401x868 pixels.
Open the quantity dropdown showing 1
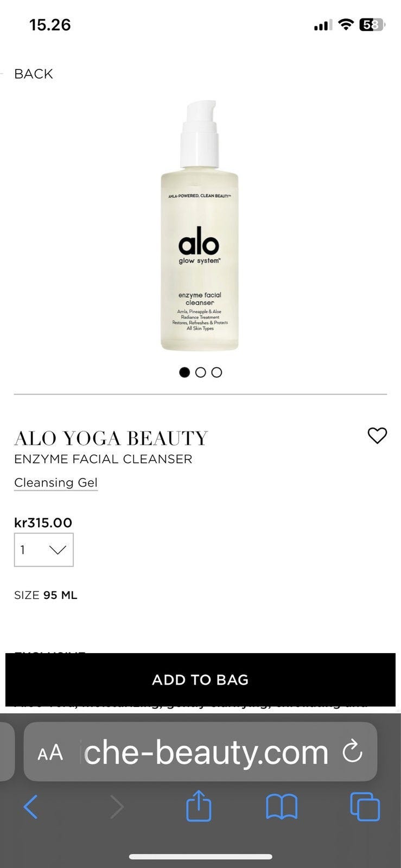pyautogui.click(x=44, y=550)
